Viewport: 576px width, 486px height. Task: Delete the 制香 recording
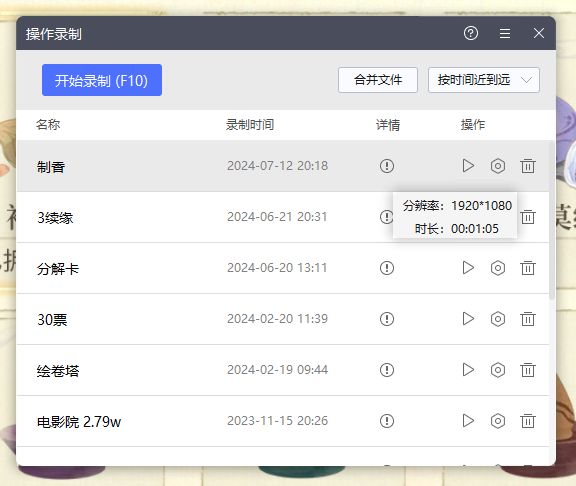point(528,166)
